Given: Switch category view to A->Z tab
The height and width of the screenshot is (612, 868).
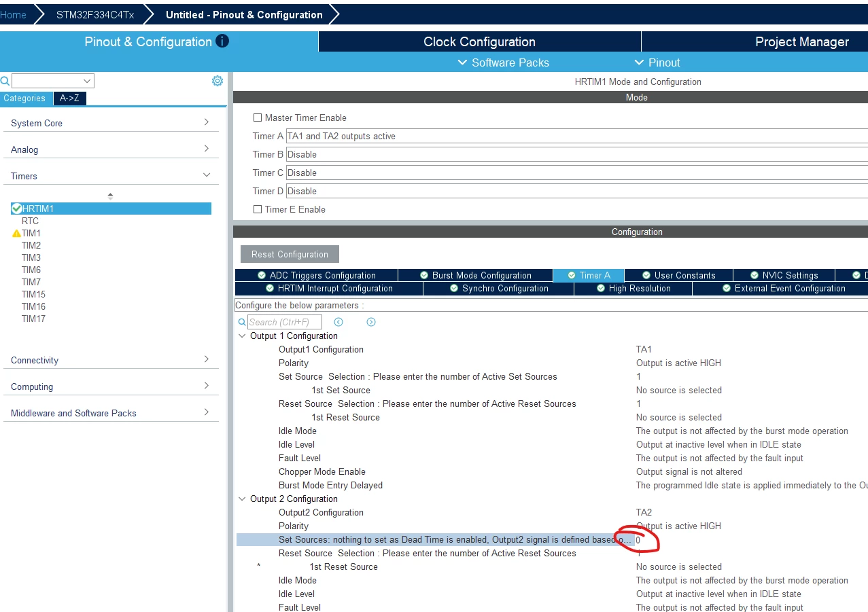Looking at the screenshot, I should point(69,98).
